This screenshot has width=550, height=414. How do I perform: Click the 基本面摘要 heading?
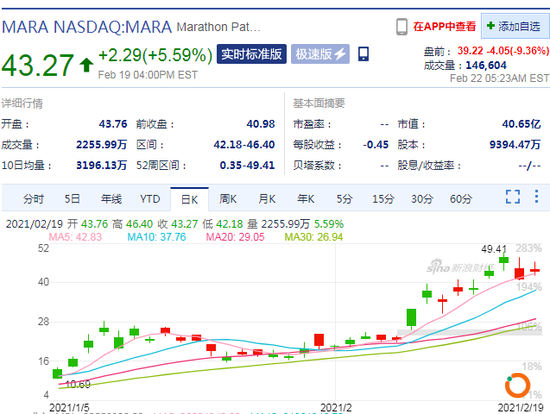pos(319,103)
